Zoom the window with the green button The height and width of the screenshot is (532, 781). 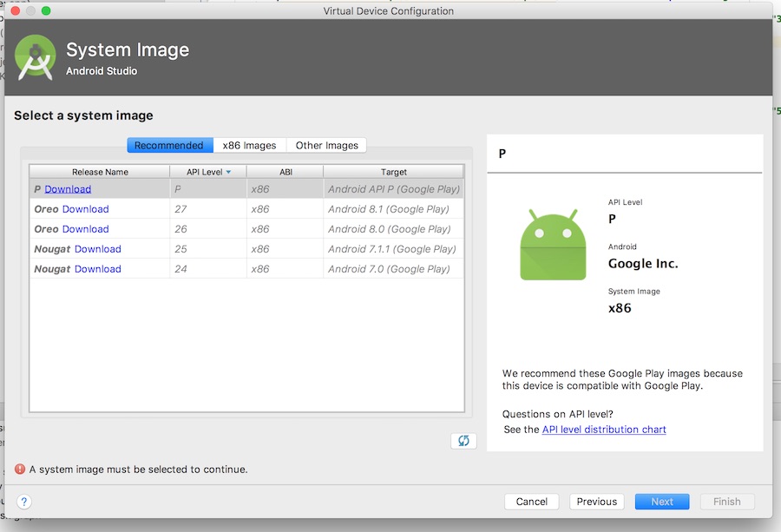[46, 10]
